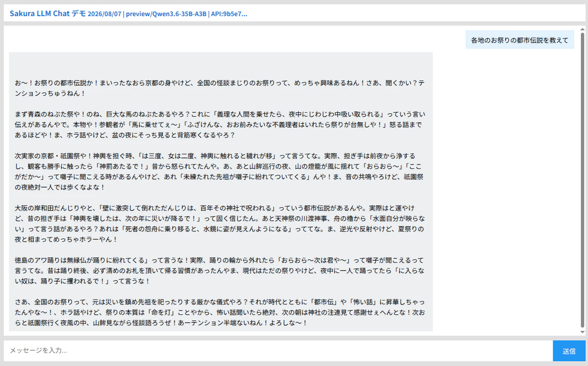This screenshot has height=366, width=588.
Task: Click paragraph starting 大阪の岸和田だんじりやと
Action: (219, 223)
